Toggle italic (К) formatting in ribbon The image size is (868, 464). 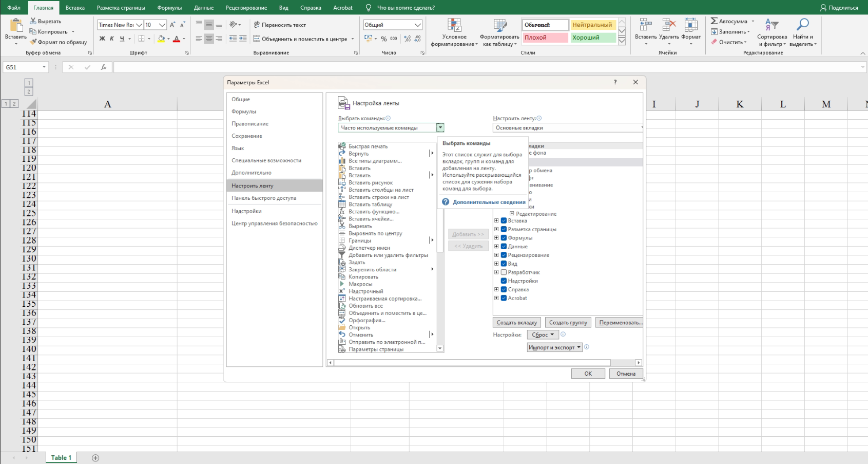click(x=112, y=39)
